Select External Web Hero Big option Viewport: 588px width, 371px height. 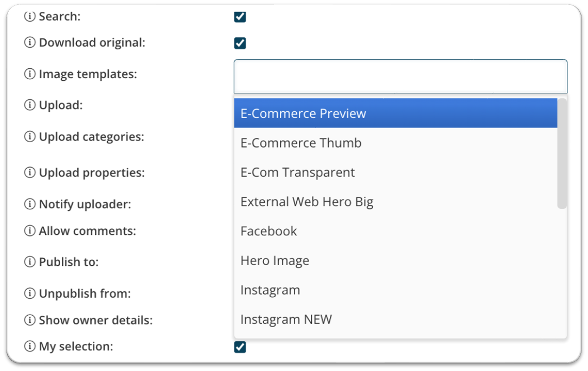click(x=395, y=202)
